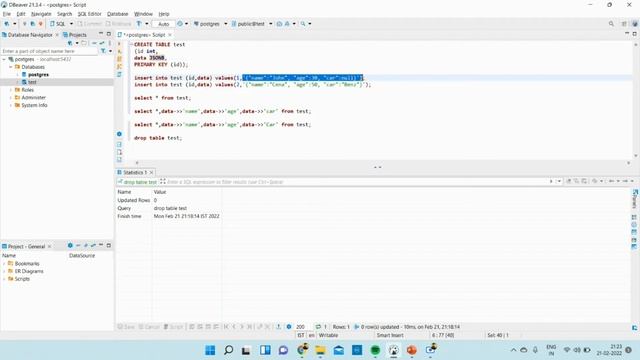
Task: Click the new connection plug icon
Action: (7, 24)
